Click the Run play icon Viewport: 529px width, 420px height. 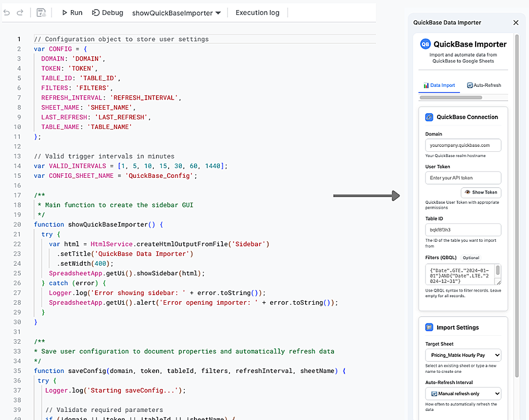[64, 13]
